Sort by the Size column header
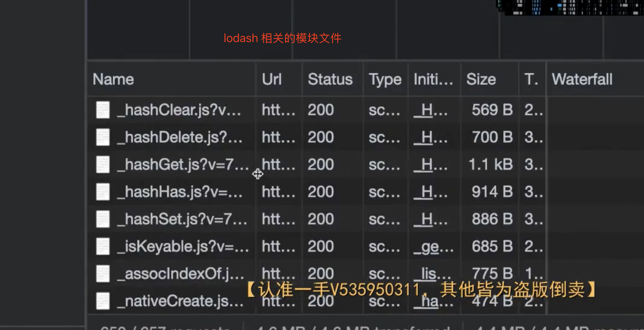This screenshot has height=330, width=644. coord(481,79)
